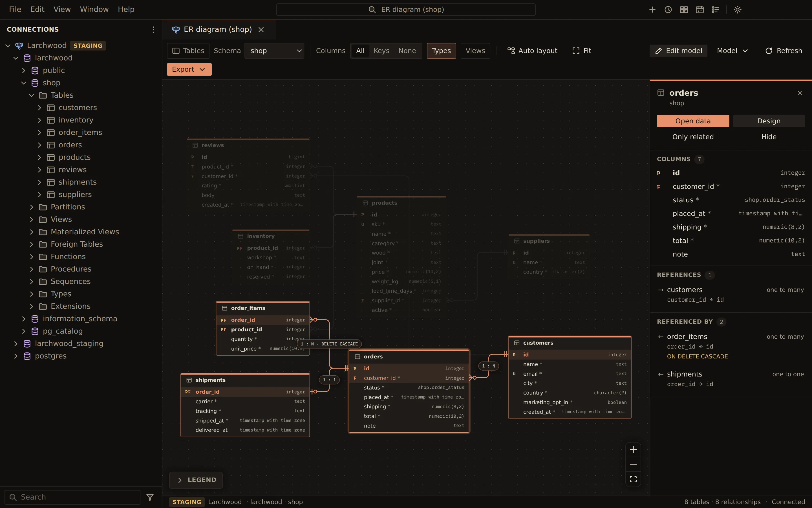Image resolution: width=812 pixels, height=508 pixels.
Task: Open the history clock icon
Action: [668, 9]
